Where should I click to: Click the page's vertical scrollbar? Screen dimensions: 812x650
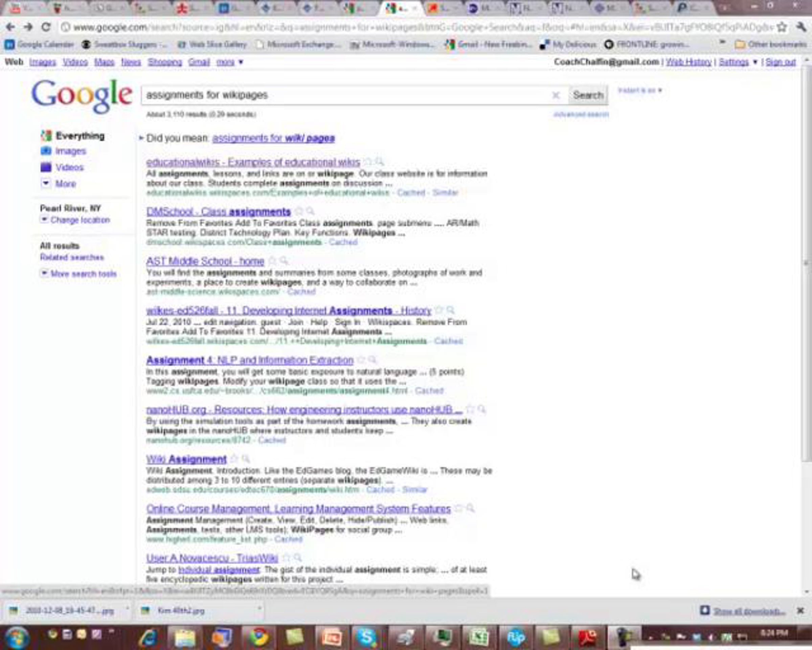pos(806,264)
